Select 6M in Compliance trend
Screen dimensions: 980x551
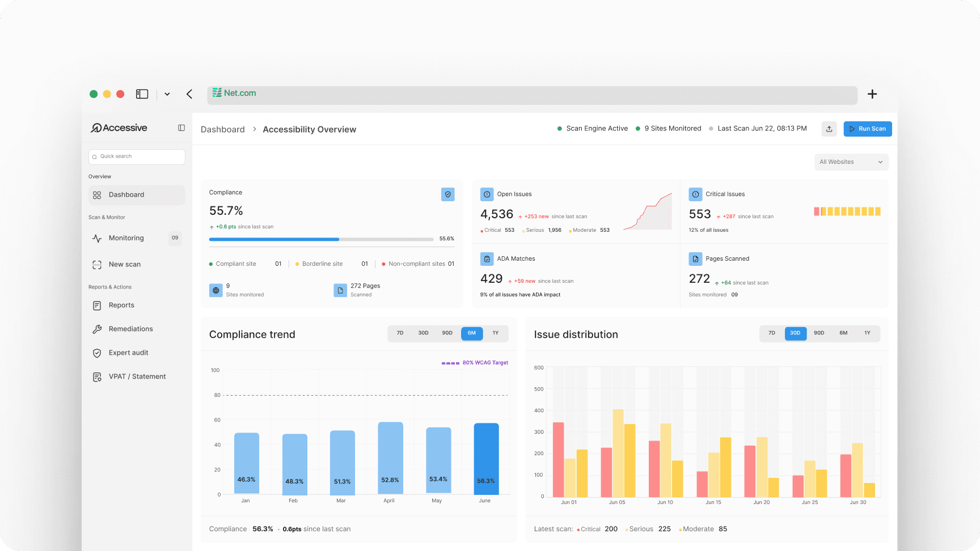pyautogui.click(x=472, y=333)
